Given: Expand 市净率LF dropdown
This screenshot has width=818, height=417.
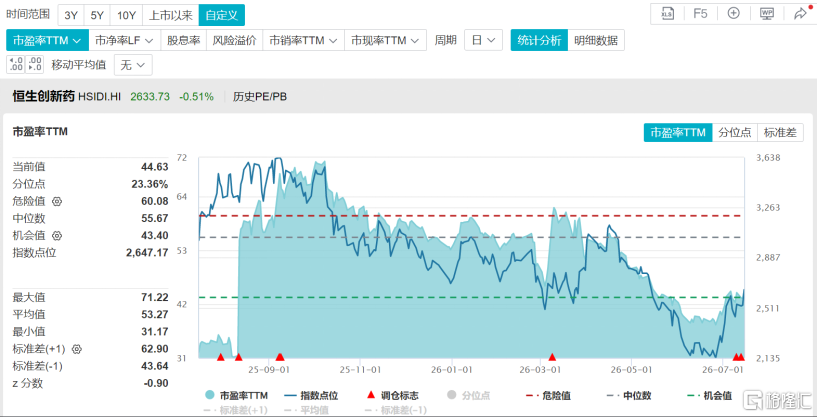Looking at the screenshot, I should 125,40.
